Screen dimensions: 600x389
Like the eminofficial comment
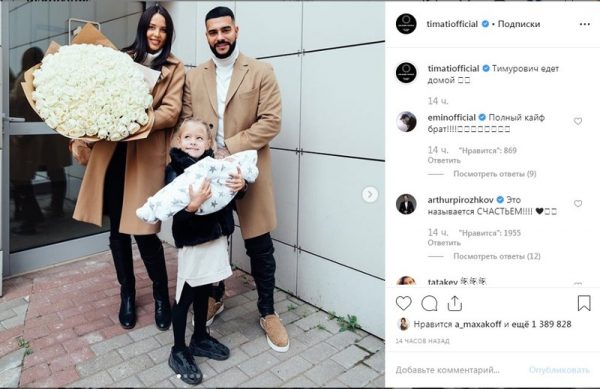coord(578,121)
